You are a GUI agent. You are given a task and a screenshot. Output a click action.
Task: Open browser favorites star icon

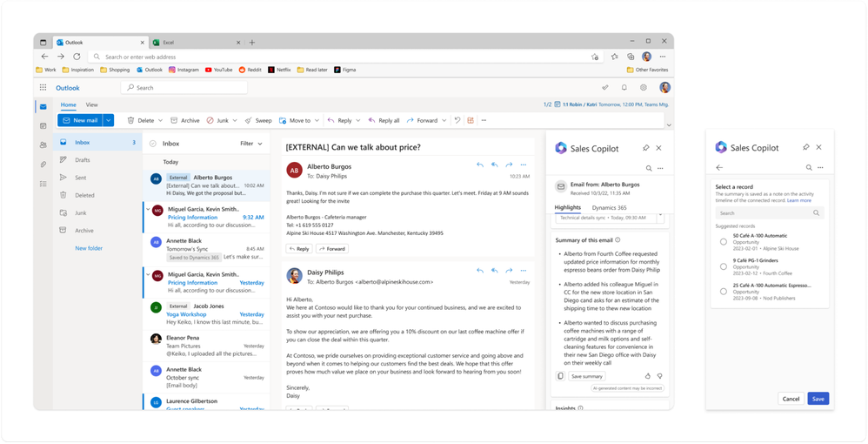pos(614,57)
